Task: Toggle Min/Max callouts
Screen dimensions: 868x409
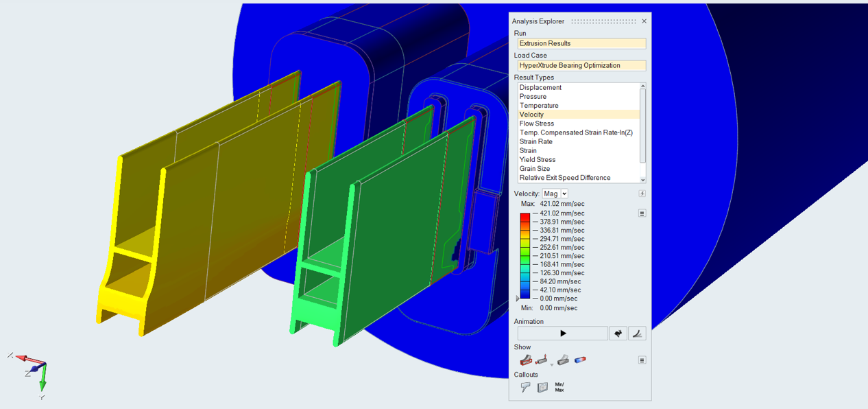Action: [559, 387]
